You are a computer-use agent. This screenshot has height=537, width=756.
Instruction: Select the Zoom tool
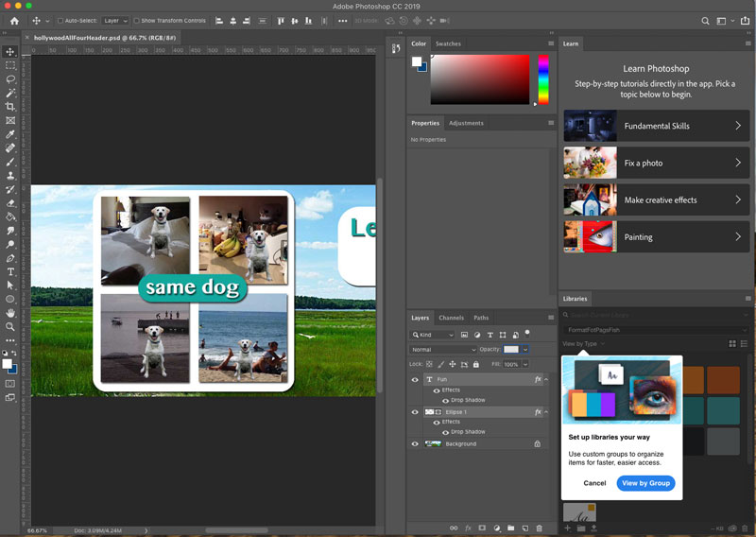click(10, 326)
